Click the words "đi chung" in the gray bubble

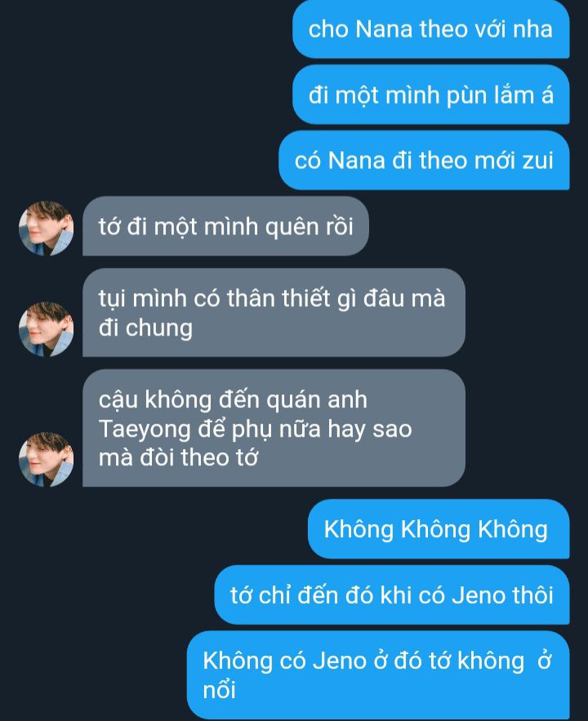coord(145,328)
